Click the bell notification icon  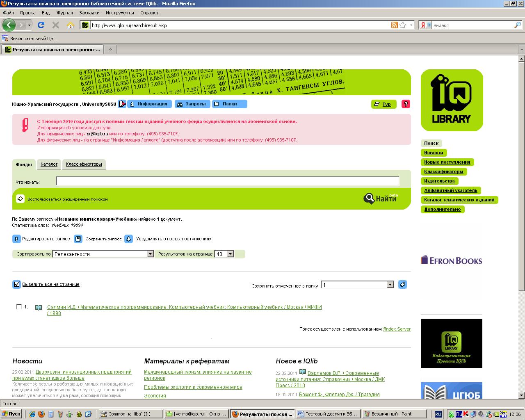129,239
